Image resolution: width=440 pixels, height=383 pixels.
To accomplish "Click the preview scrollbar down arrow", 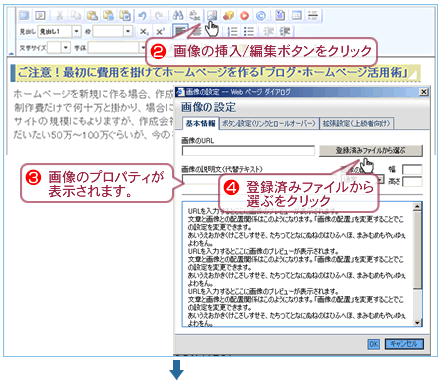I will pos(417,322).
